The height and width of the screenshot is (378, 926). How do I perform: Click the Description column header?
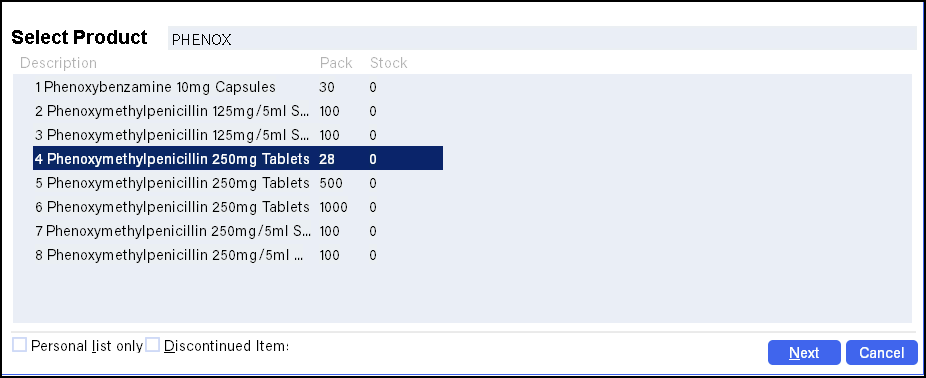coord(58,63)
